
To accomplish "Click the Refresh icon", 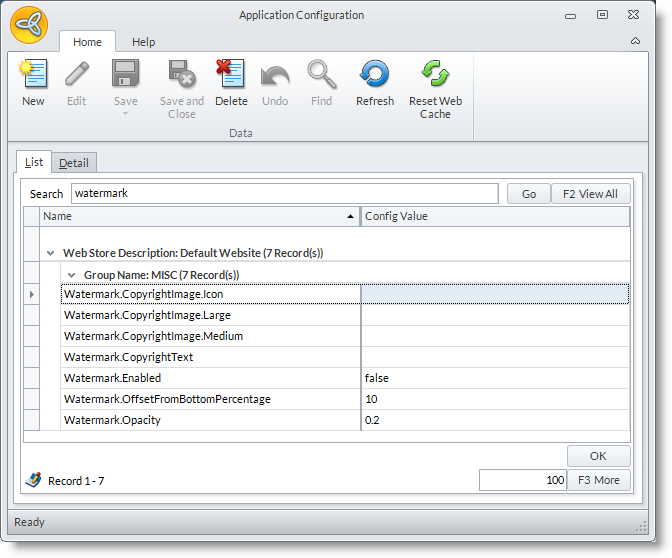I will point(375,75).
